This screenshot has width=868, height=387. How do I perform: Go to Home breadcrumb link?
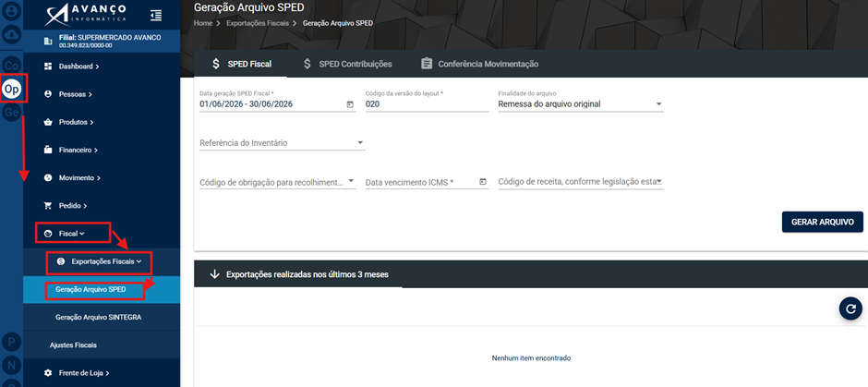pos(203,24)
